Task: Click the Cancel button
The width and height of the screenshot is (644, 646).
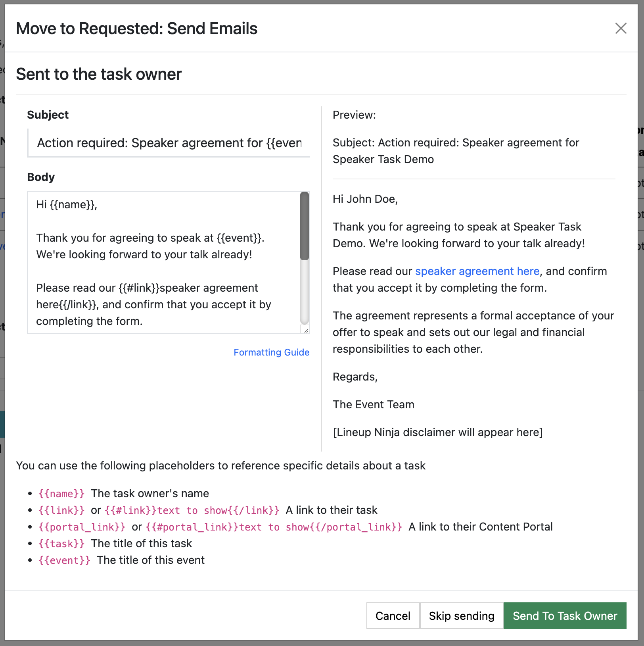Action: click(393, 616)
